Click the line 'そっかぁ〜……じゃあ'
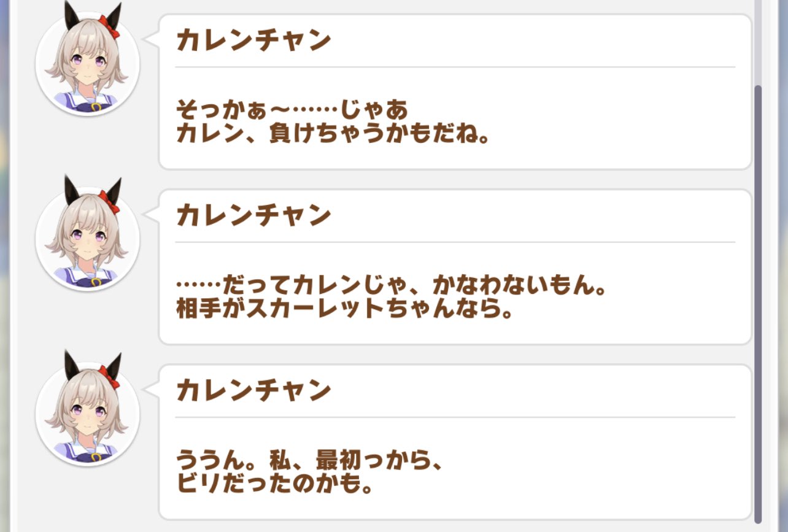This screenshot has width=788, height=532. tap(292, 110)
